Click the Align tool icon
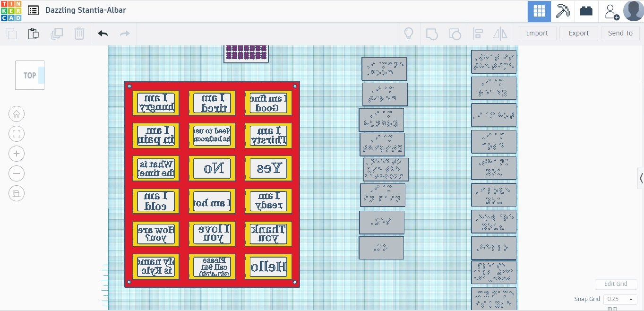The image size is (644, 311). point(478,34)
